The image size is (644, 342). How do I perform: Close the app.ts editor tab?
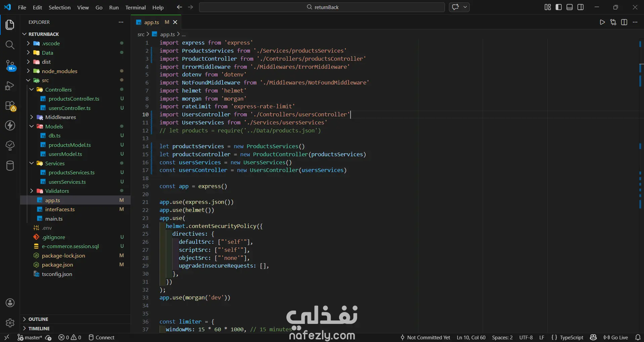click(175, 22)
